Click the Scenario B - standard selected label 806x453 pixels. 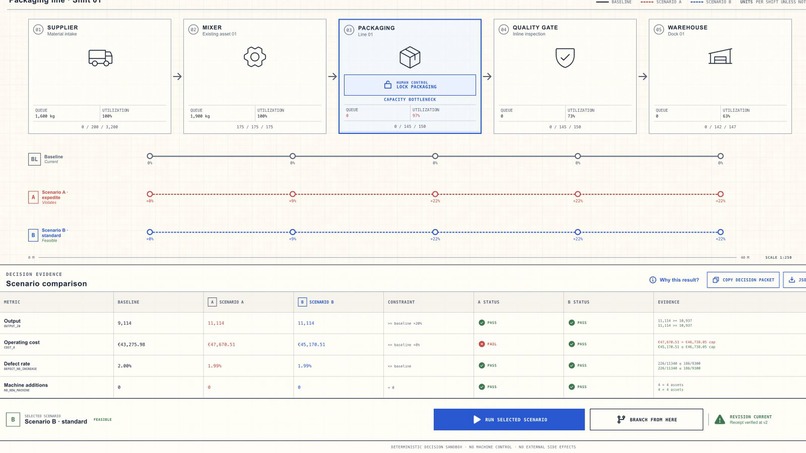coord(56,422)
